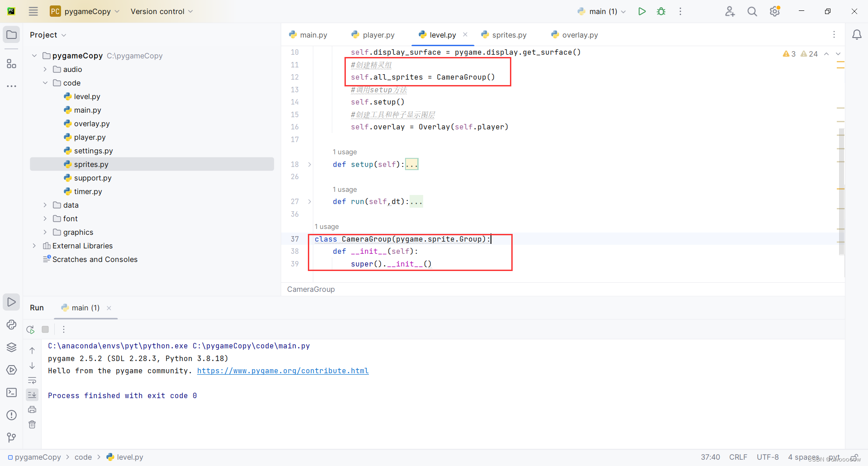The width and height of the screenshot is (868, 466).
Task: Click the UTF-8 encoding in status bar
Action: [x=768, y=457]
